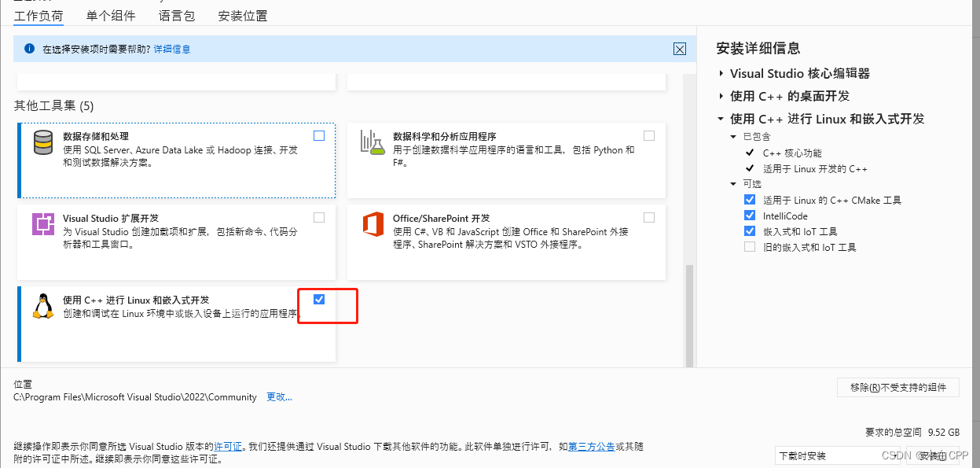Click the 安装详细信息 panel heading

(758, 48)
